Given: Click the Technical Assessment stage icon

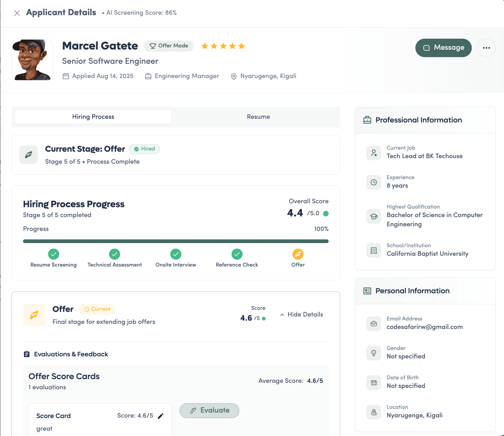Looking at the screenshot, I should pos(115,254).
